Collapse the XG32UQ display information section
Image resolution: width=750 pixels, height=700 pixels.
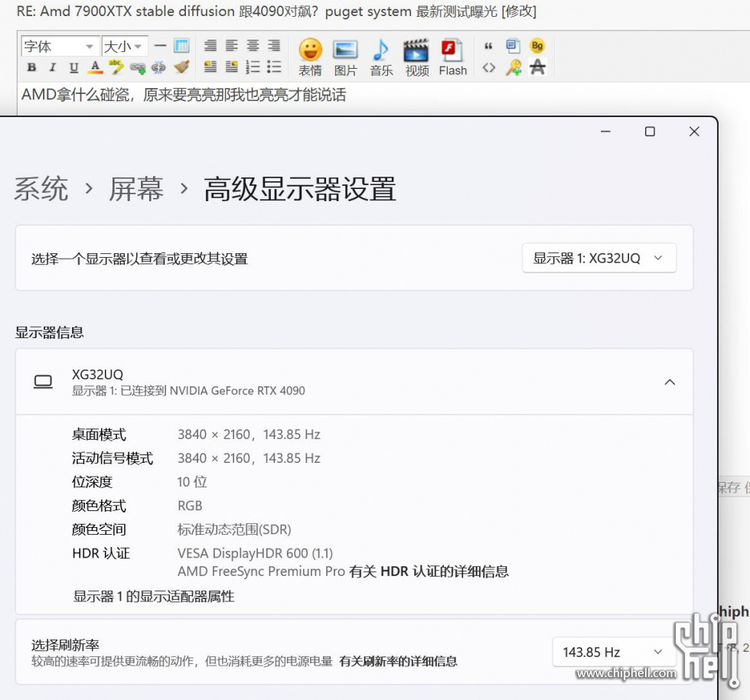tap(670, 382)
